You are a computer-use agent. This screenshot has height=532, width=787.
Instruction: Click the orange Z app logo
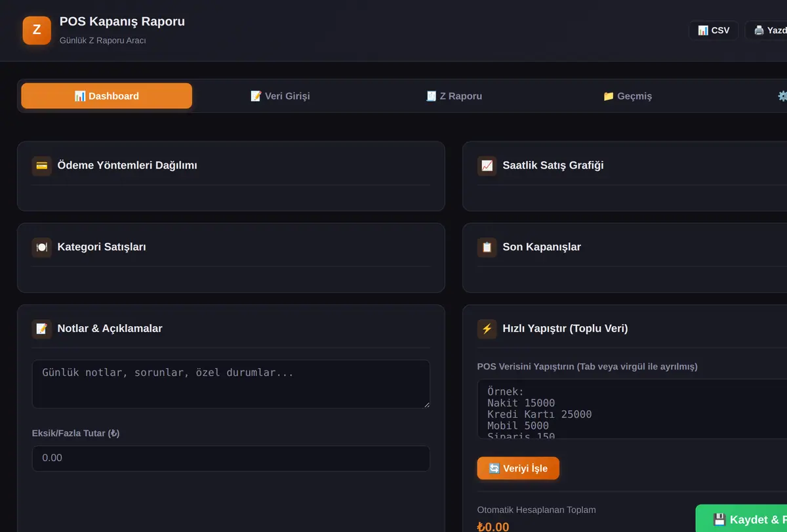click(x=37, y=30)
